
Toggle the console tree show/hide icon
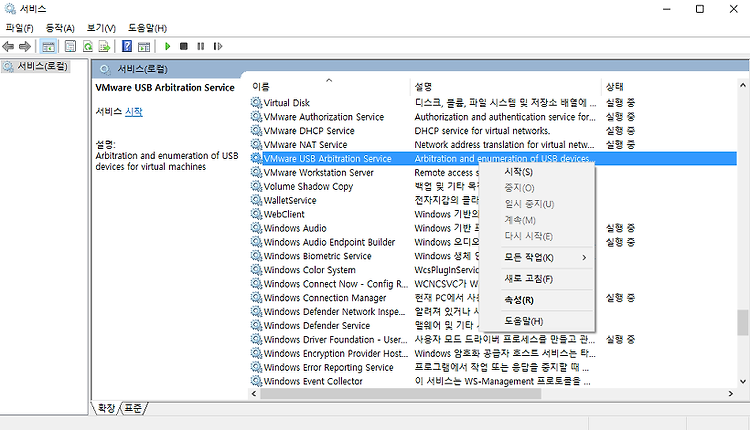[x=48, y=46]
